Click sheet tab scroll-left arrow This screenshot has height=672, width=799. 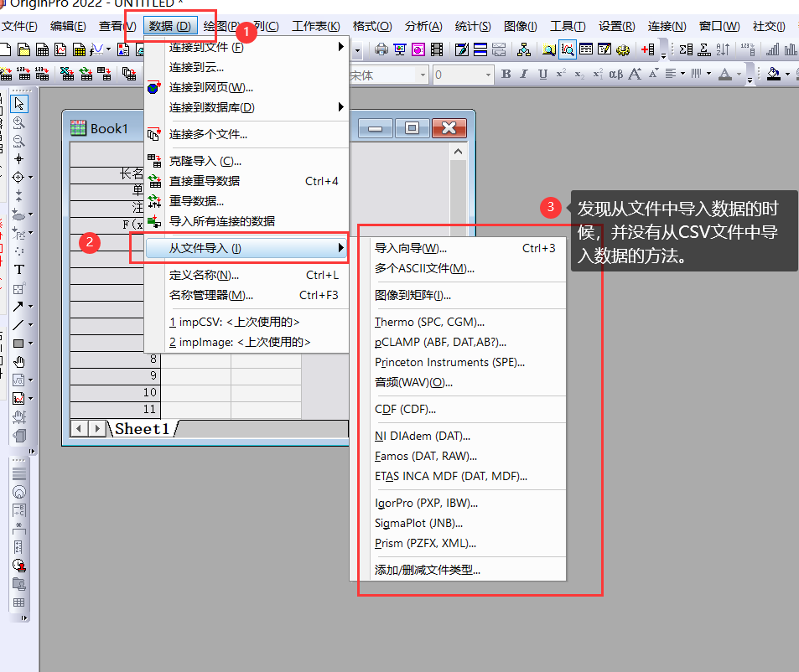pos(79,429)
